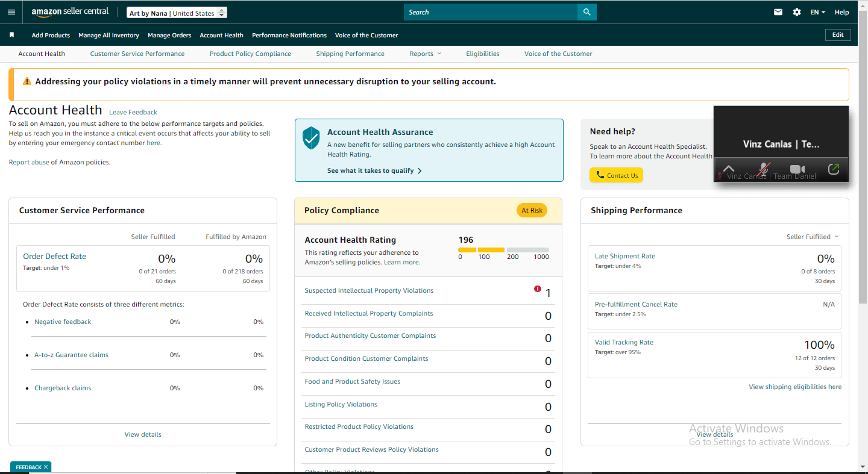Click the Report abuse link
Viewport: 868px width, 474px height.
[x=29, y=162]
